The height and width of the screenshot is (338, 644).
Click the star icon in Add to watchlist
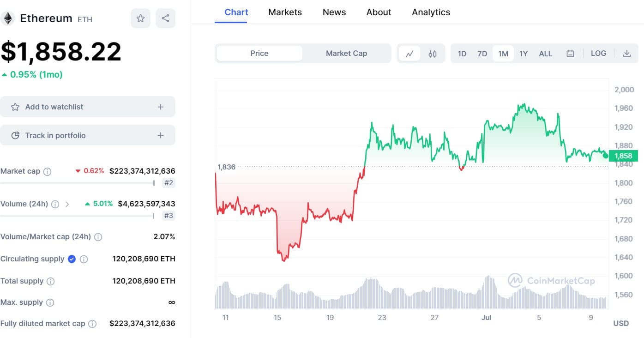(15, 107)
